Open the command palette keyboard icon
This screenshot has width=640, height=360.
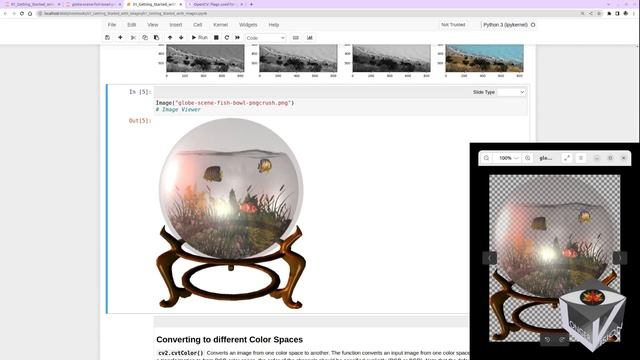[x=296, y=38]
